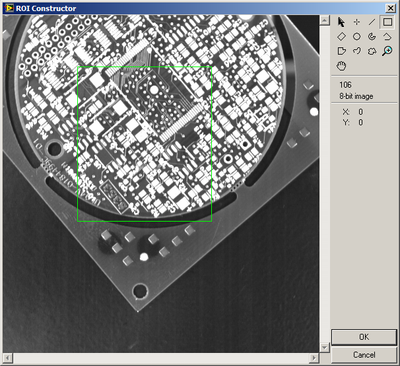Click the pixel value text "106"
This screenshot has height=366, width=400.
345,85
